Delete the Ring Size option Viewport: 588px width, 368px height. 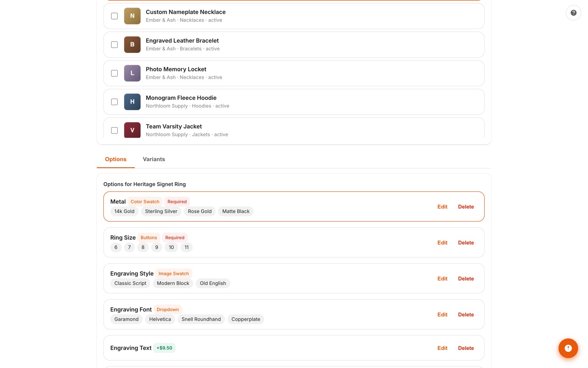466,242
